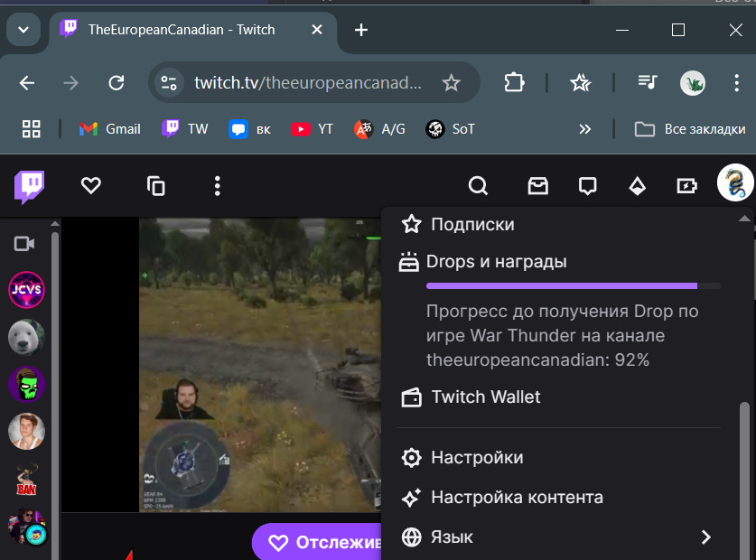The image size is (756, 560).
Task: Click Chrome extensions puzzle icon
Action: [514, 82]
